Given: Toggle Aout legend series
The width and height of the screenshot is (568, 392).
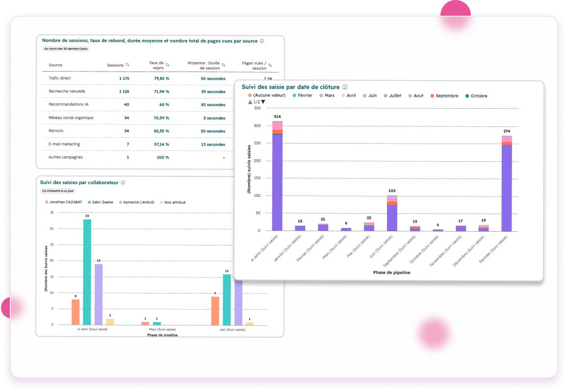Looking at the screenshot, I should coord(416,96).
